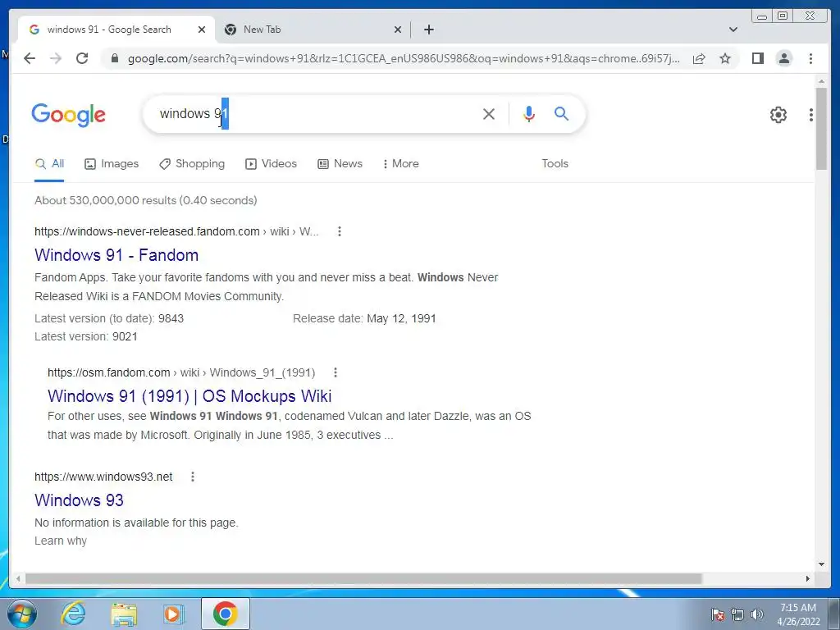This screenshot has width=840, height=630.
Task: Expand the More search filters
Action: click(x=400, y=163)
